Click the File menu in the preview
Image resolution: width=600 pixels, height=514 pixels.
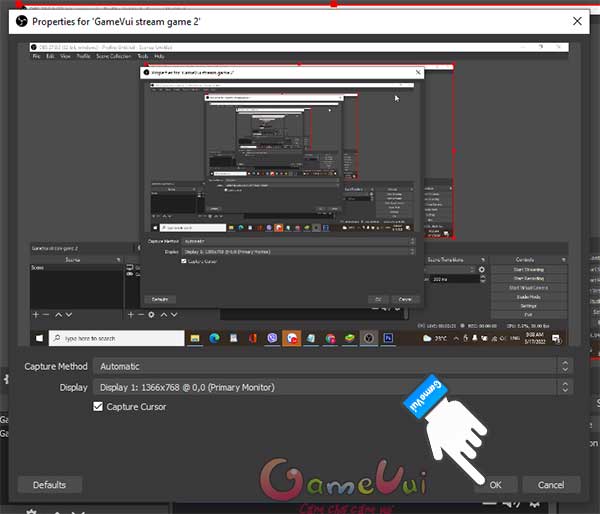[x=37, y=56]
